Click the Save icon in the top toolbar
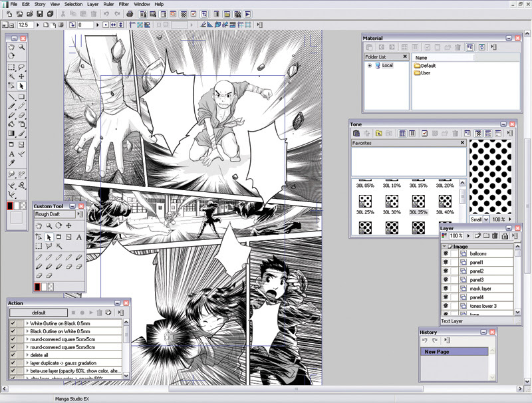This screenshot has width=532, height=403. click(x=40, y=14)
